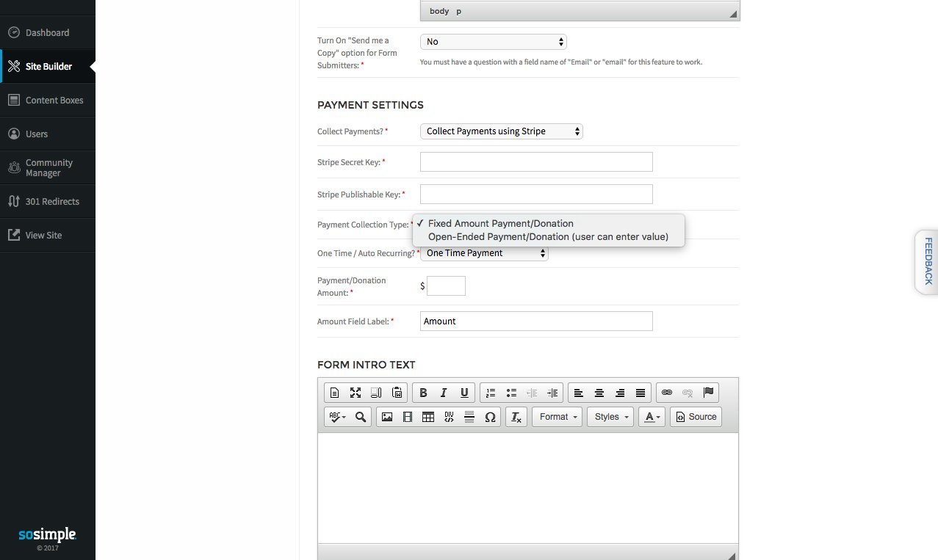Viewport: 938px width, 560px height.
Task: Click the sosimple logo
Action: [48, 534]
